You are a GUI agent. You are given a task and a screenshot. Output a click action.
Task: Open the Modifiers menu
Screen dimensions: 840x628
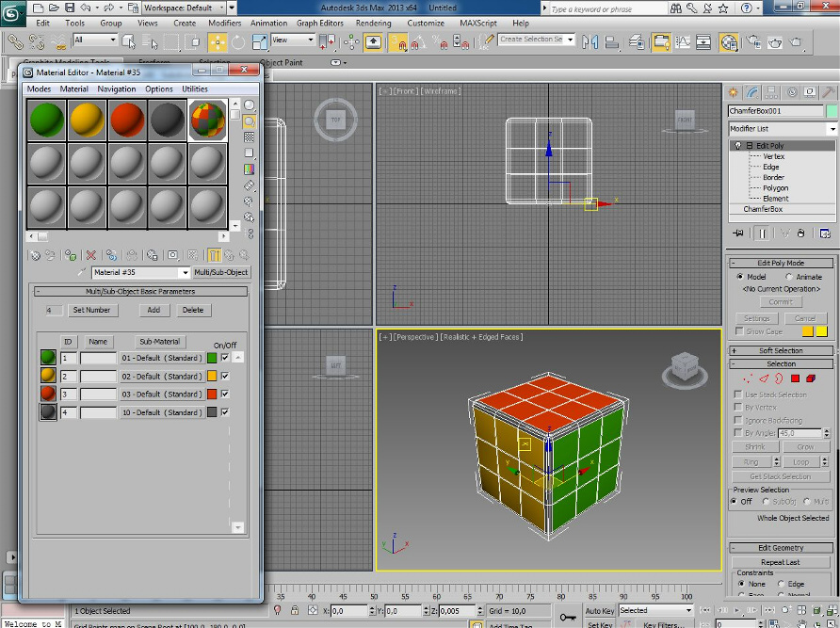[224, 23]
